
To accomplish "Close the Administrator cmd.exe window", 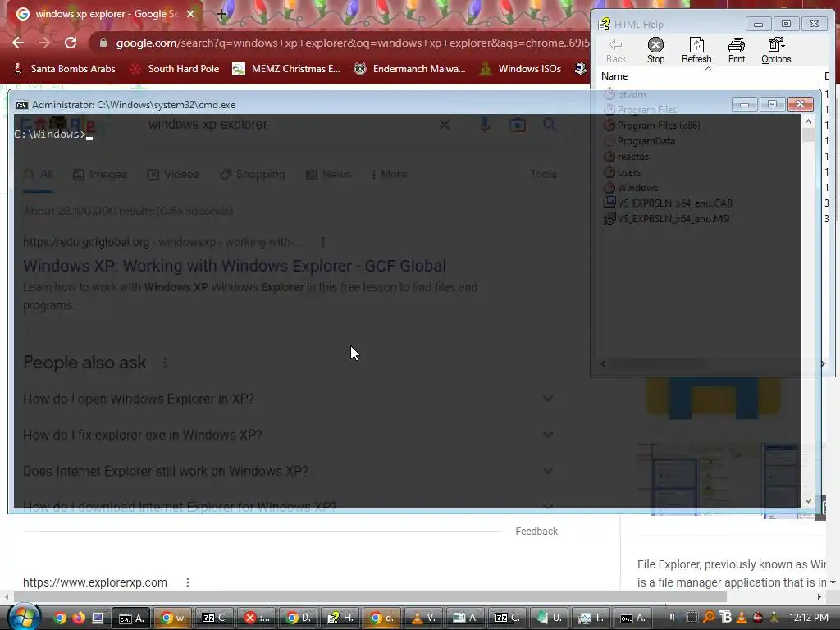I will (801, 104).
